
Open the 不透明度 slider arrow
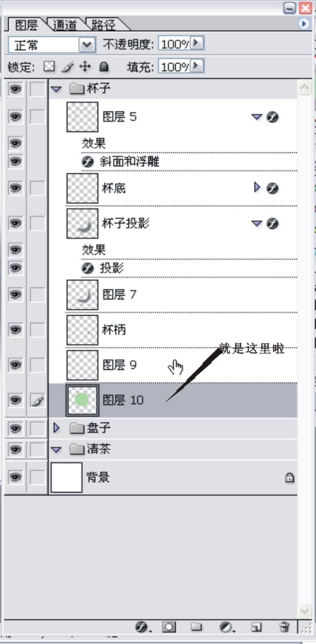(x=197, y=44)
